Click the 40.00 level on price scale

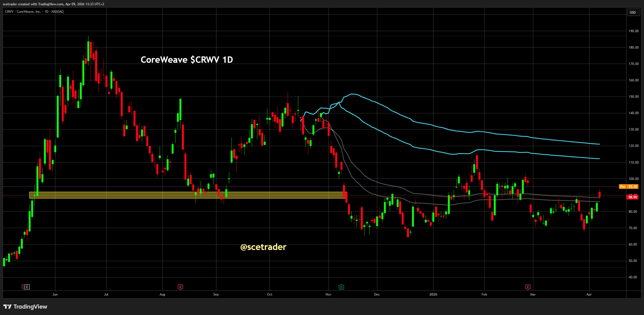(633, 277)
